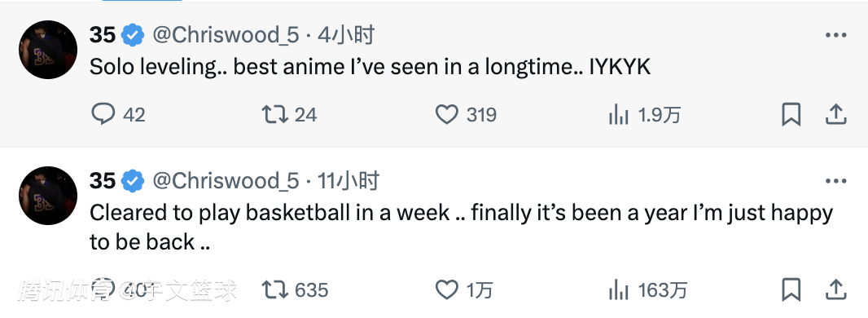The height and width of the screenshot is (318, 868).
Task: Open more options menu on the second tweet
Action: coord(835,180)
